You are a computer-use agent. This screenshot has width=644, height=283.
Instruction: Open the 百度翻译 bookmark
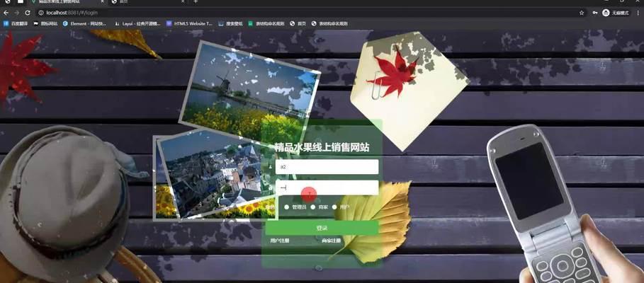tap(16, 24)
